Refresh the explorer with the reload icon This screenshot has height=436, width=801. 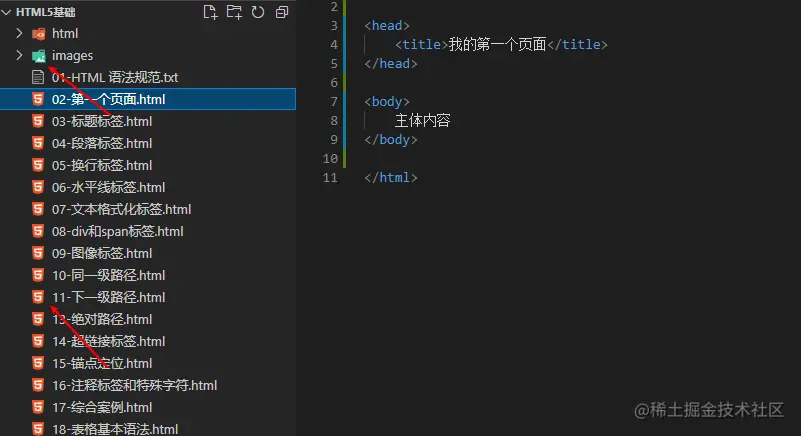(258, 12)
